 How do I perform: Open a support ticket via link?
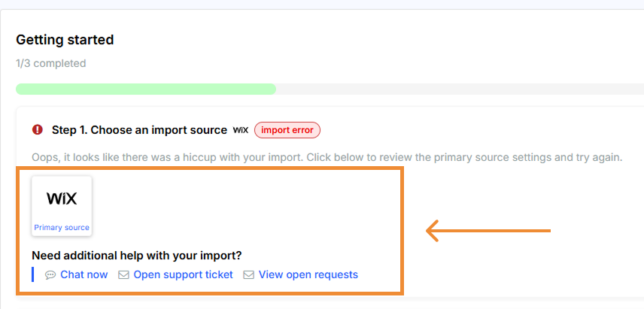(183, 274)
